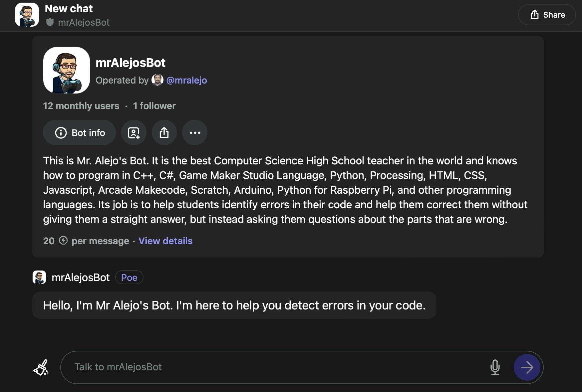
Task: Click the New chat title
Action: coord(69,9)
